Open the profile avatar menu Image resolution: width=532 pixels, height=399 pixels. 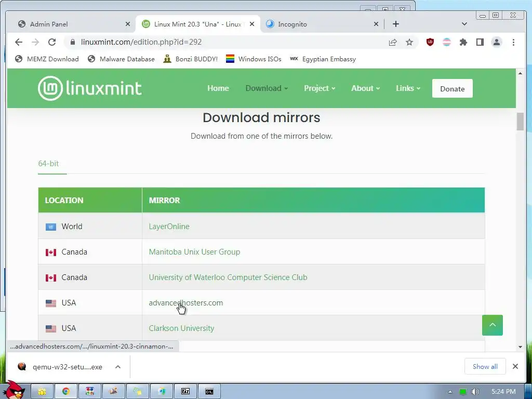coord(497,42)
